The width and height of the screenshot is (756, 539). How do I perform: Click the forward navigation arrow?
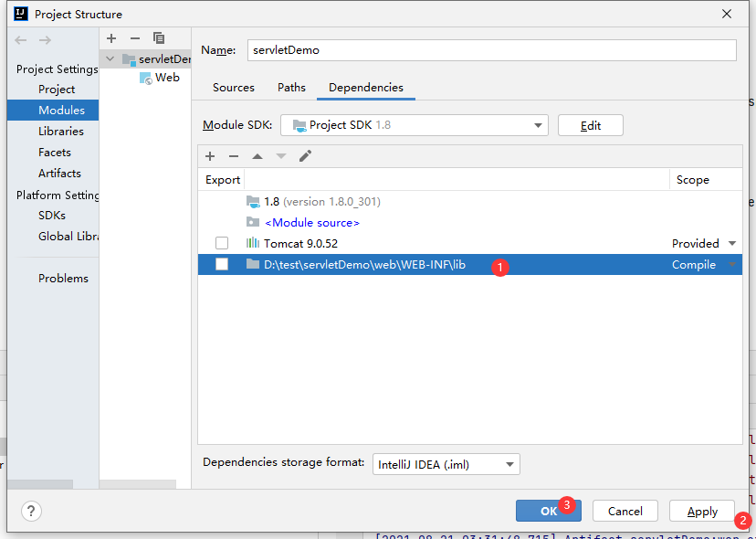coord(45,40)
